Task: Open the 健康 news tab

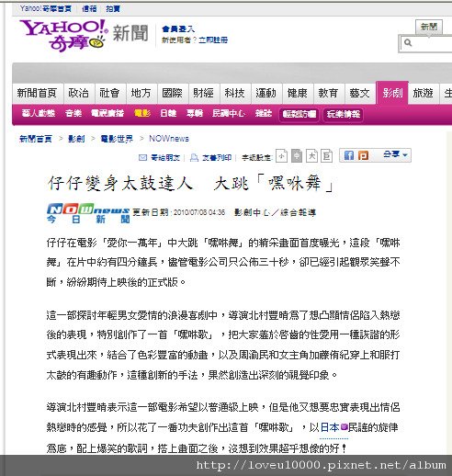Action: 297,93
